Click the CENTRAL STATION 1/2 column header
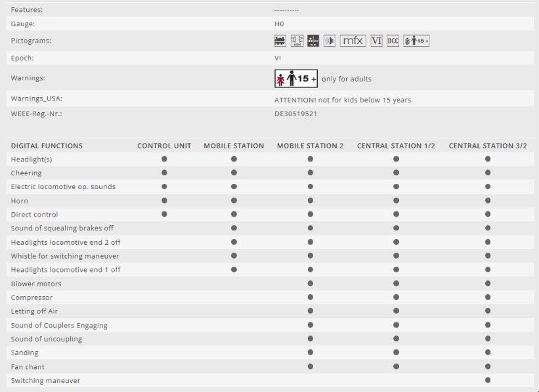Viewport: 539px width, 392px height. click(x=396, y=146)
